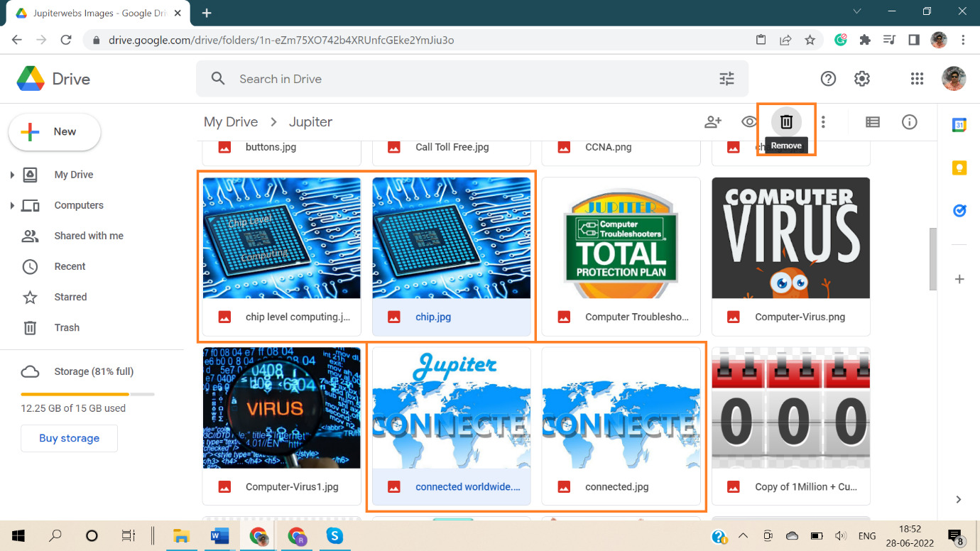
Task: Select connected.jpg file name
Action: point(617,487)
